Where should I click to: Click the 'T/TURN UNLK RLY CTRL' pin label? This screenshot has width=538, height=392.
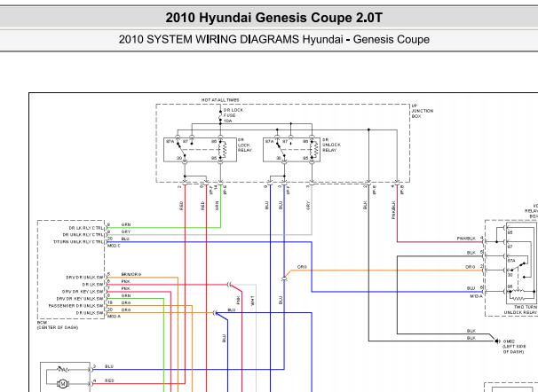[x=78, y=242]
